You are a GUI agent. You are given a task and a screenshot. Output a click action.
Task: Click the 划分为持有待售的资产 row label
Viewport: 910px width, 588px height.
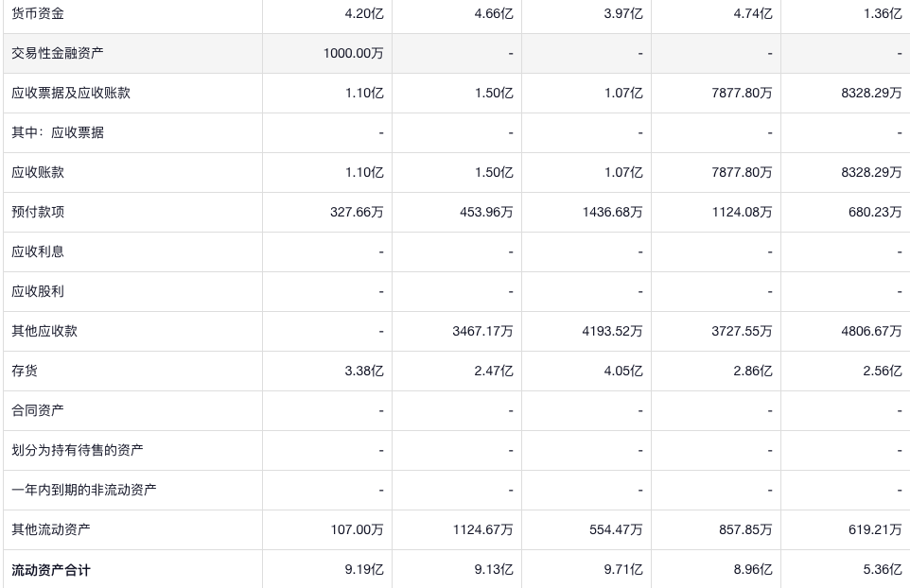(x=78, y=450)
